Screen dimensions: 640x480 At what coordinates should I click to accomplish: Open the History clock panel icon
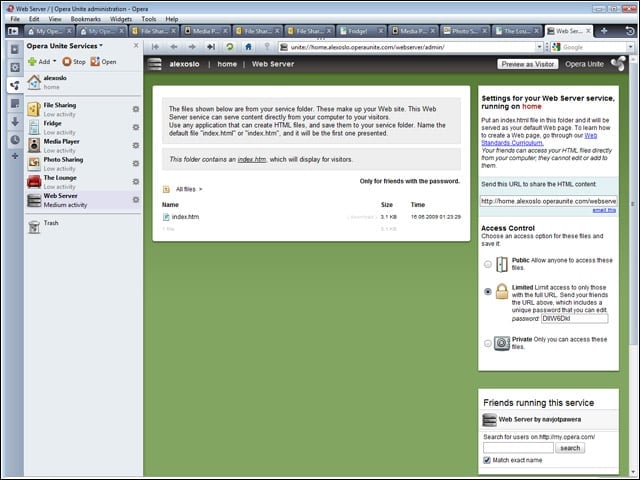15,140
